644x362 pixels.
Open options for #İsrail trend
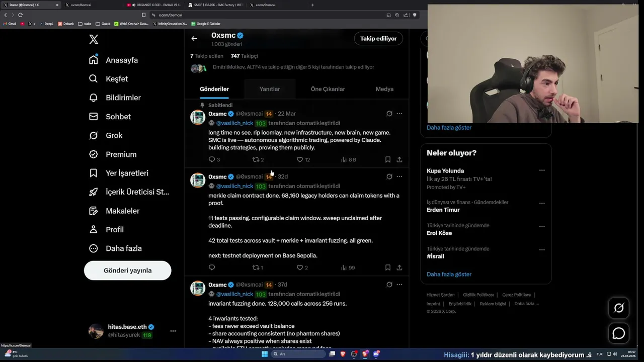pos(542,249)
